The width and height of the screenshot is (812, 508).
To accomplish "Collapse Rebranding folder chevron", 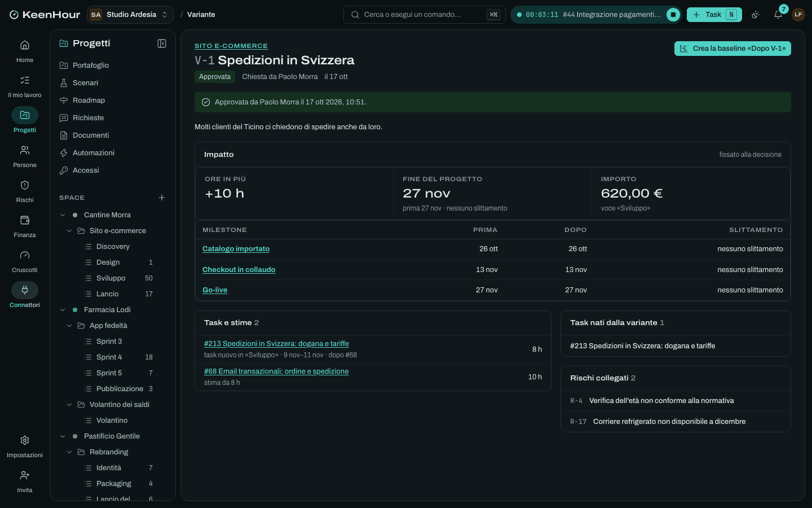I will [x=69, y=452].
